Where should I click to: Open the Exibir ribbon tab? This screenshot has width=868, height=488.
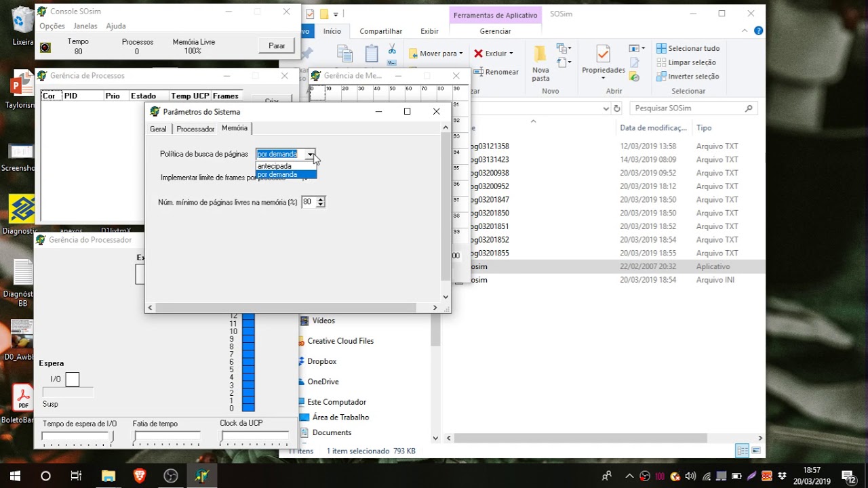[429, 31]
